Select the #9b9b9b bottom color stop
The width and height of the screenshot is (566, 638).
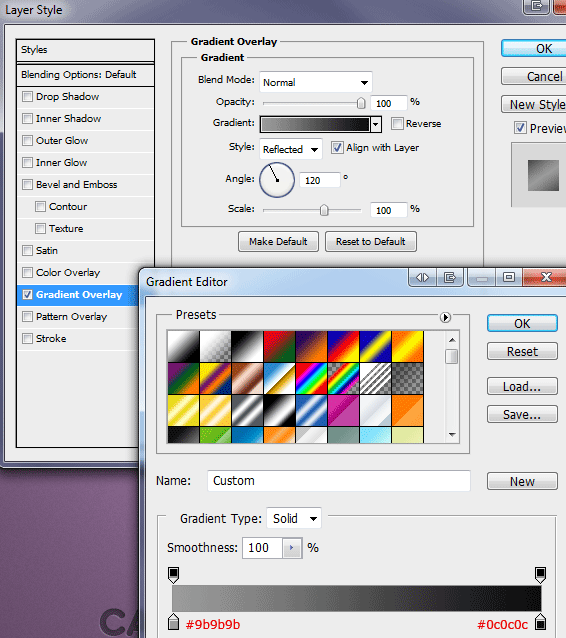point(173,622)
